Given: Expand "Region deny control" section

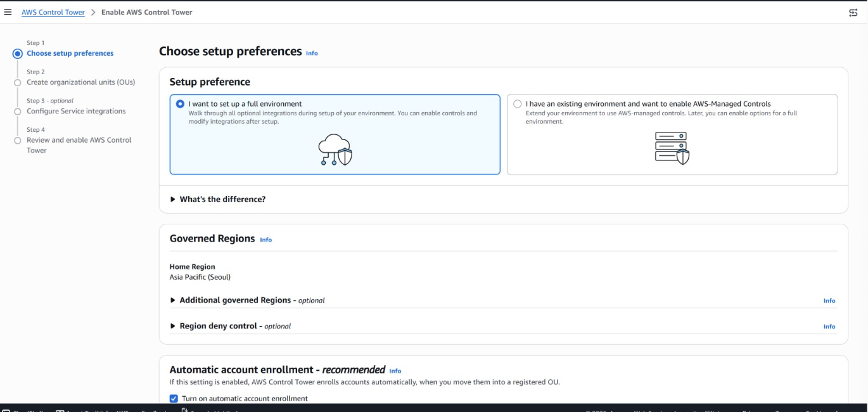Looking at the screenshot, I should point(230,326).
